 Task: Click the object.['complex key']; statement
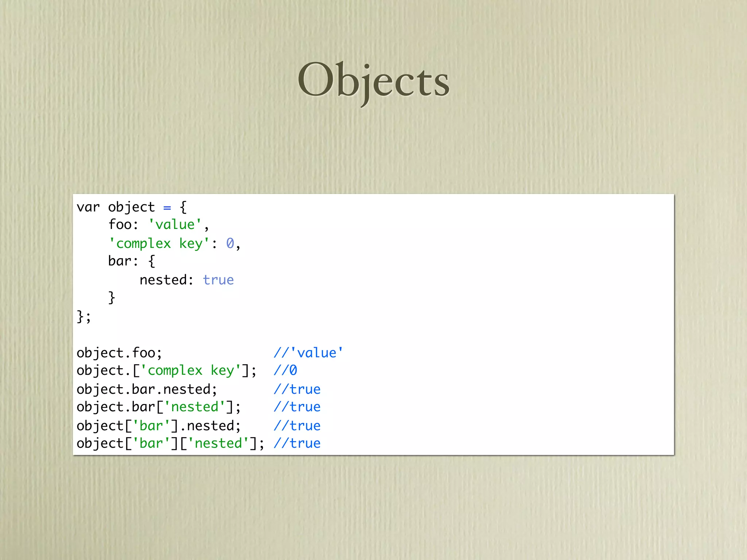(166, 370)
